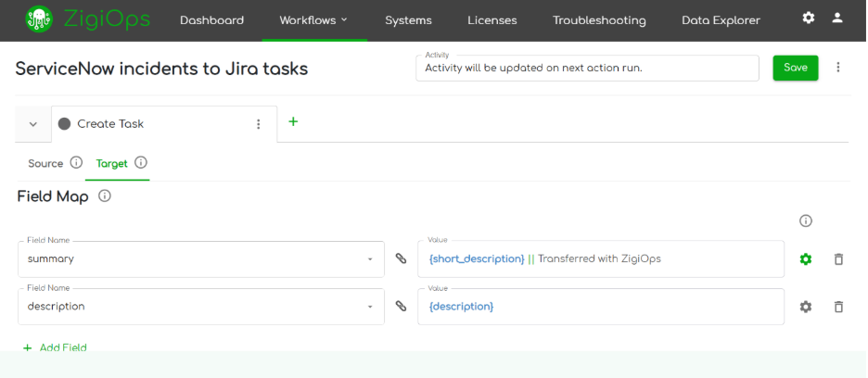Show info for the Source tab
Screen dimensions: 868x378
click(x=76, y=163)
